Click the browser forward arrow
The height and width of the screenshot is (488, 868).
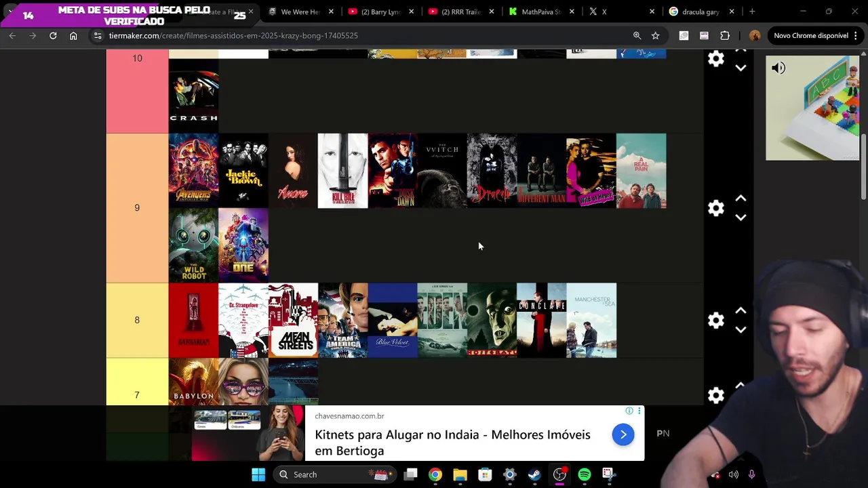pos(33,35)
